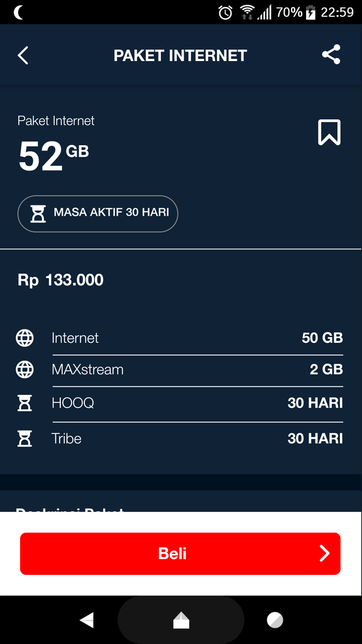Tap the Android back triangle button
The height and width of the screenshot is (644, 362).
(x=87, y=619)
